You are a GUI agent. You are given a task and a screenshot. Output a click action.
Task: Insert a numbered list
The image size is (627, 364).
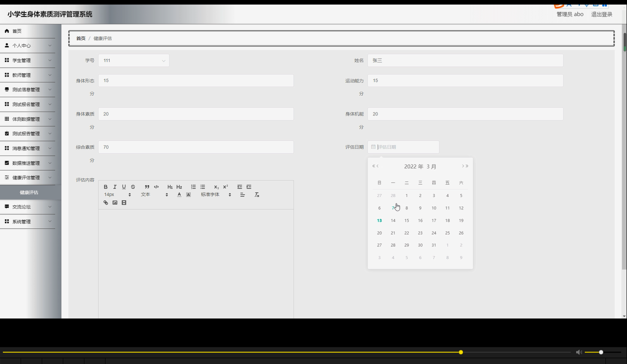(193, 187)
